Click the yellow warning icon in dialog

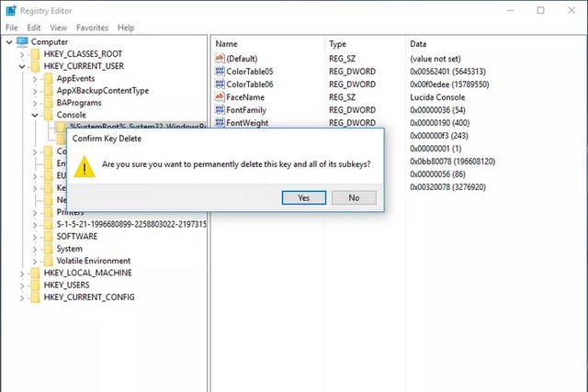[85, 167]
